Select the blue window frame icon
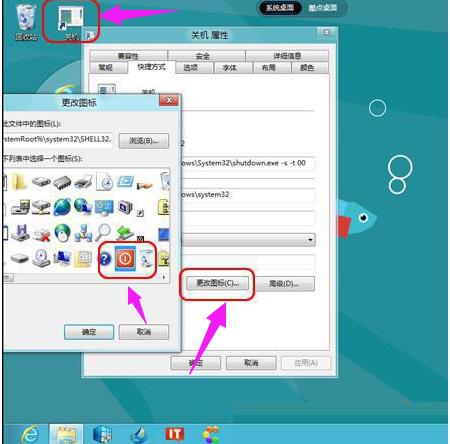The width and height of the screenshot is (450, 444). click(126, 182)
